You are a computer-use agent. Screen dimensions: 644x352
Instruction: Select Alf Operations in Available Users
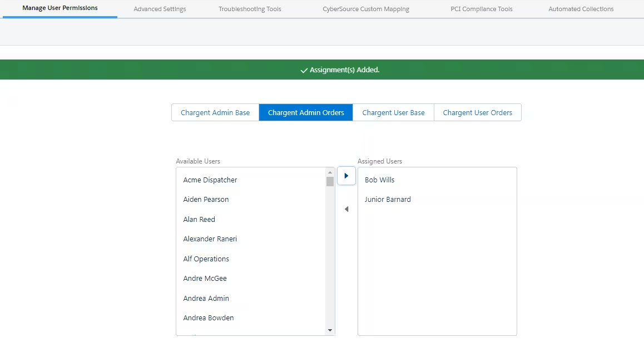pos(251,259)
